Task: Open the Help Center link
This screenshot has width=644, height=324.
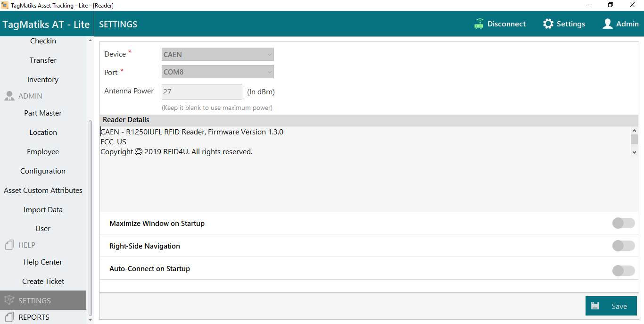Action: (43, 262)
